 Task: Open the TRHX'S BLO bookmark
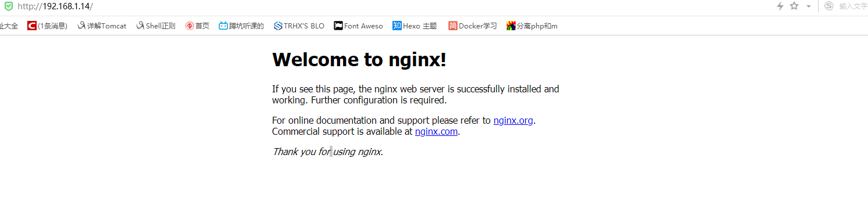coord(299,26)
